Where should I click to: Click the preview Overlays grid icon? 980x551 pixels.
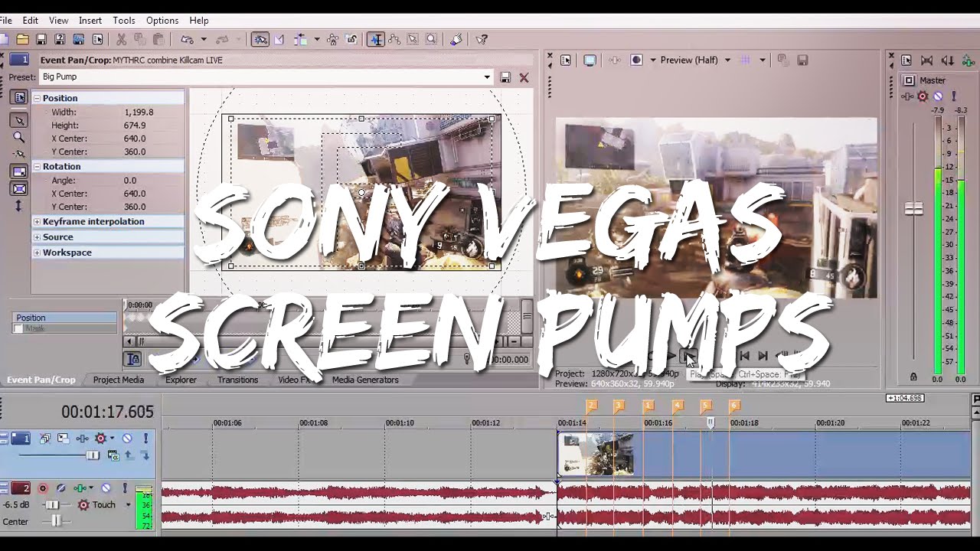[x=745, y=60]
